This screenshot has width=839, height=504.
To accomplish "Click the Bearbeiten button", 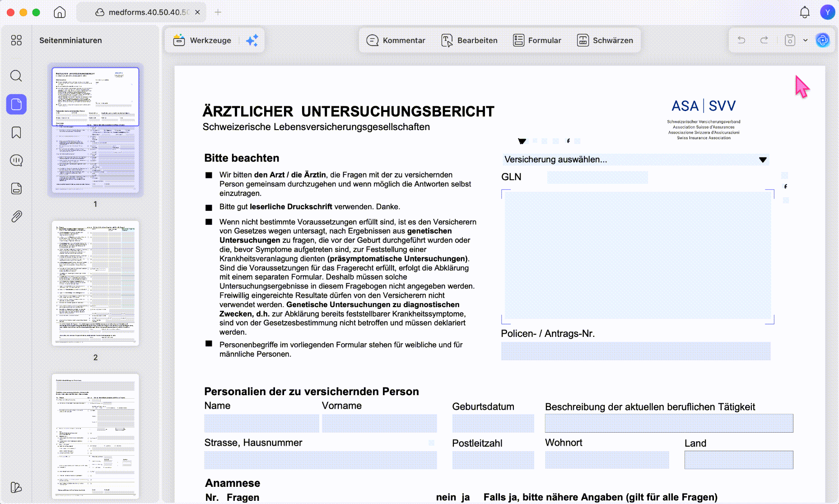I will click(x=469, y=40).
